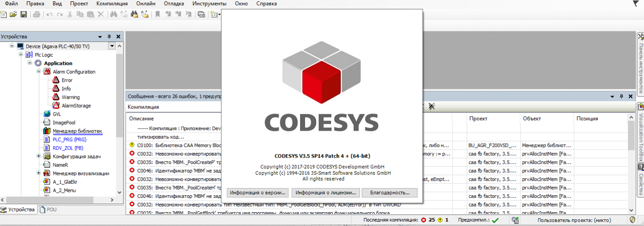Viewport: 644px width, 226px height.
Task: Select PLC_PRG (PRG) in the tree
Action: [69, 139]
